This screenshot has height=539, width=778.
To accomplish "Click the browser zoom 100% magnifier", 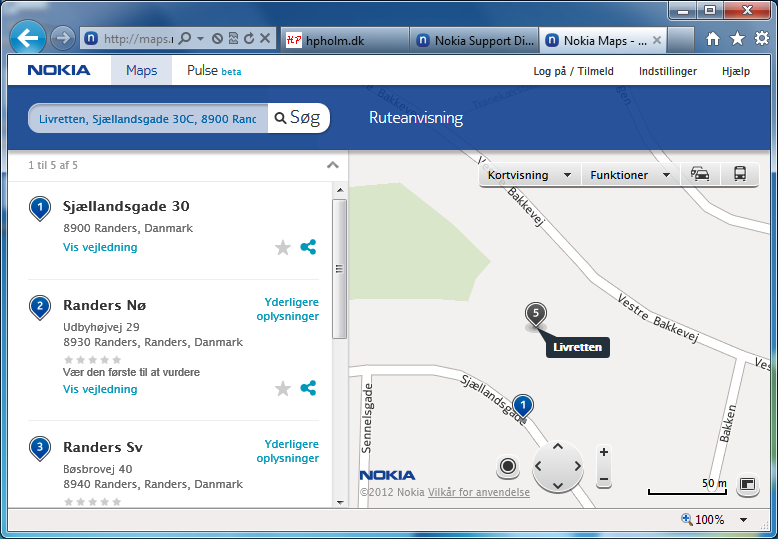I will pos(687,519).
